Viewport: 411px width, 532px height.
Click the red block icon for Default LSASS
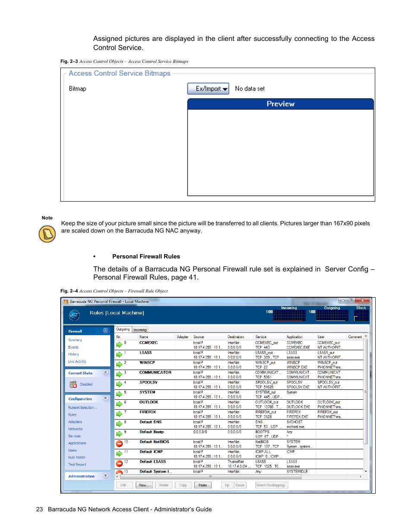pyautogui.click(x=119, y=464)
